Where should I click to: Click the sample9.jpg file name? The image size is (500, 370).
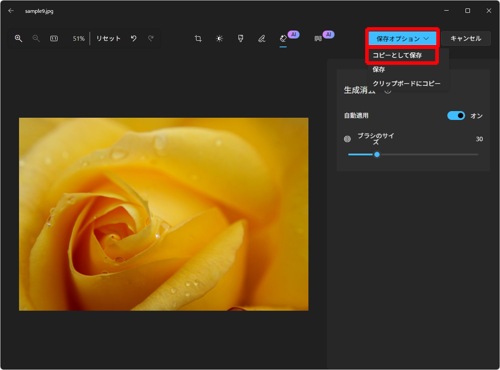pyautogui.click(x=39, y=11)
